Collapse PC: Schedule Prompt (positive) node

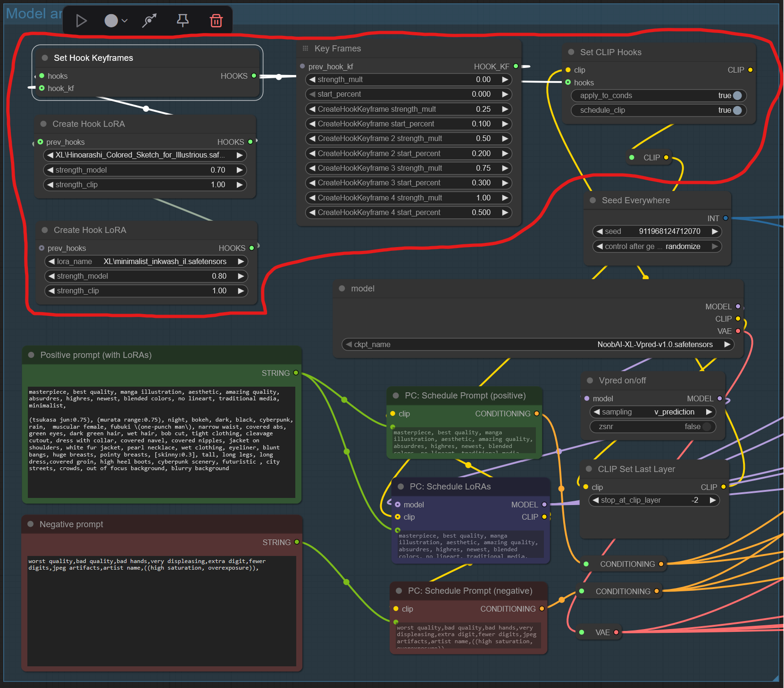(396, 396)
